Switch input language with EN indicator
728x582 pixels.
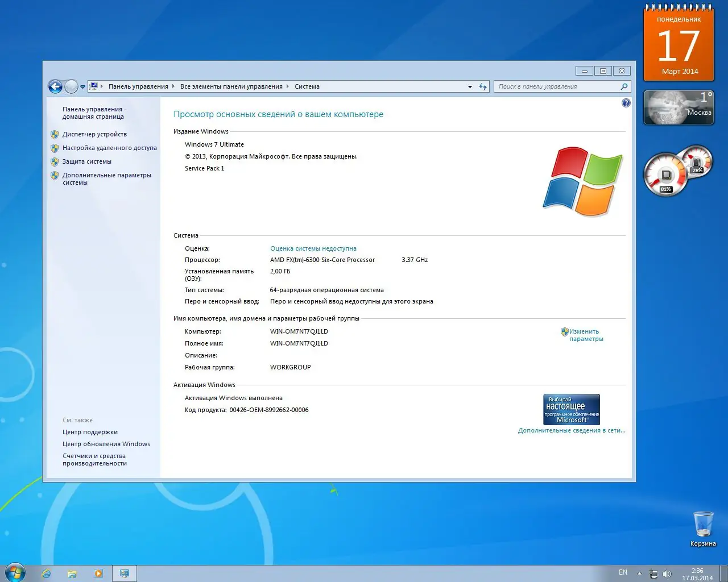tap(623, 572)
